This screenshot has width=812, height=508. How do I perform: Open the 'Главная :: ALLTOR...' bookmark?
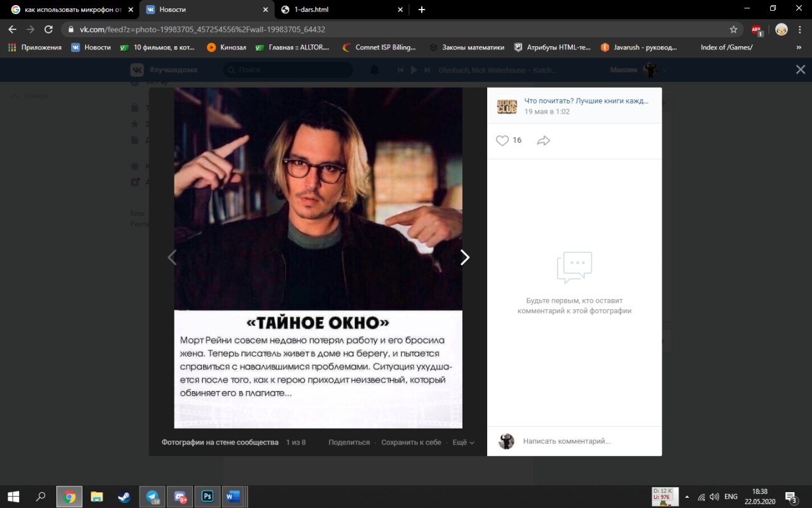(292, 47)
